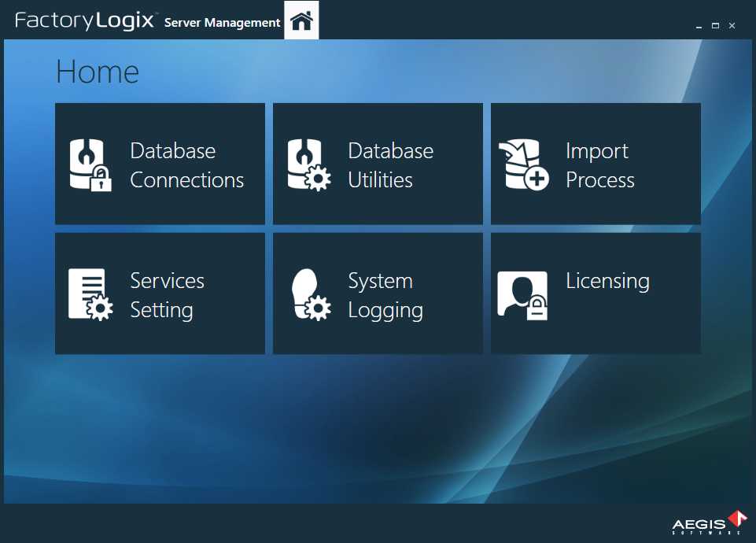This screenshot has height=543, width=756.
Task: Open the Licensing tile
Action: (596, 293)
